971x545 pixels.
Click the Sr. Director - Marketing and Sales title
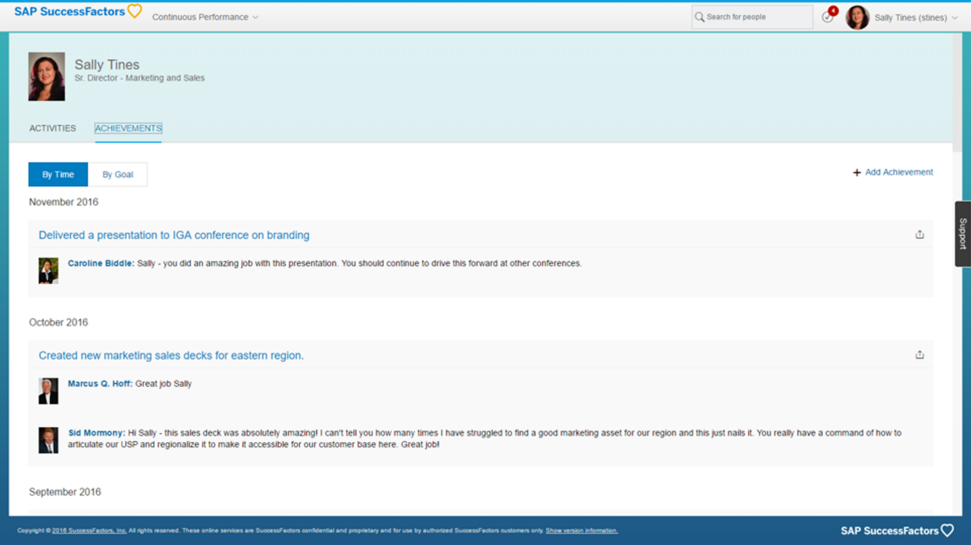[x=139, y=78]
